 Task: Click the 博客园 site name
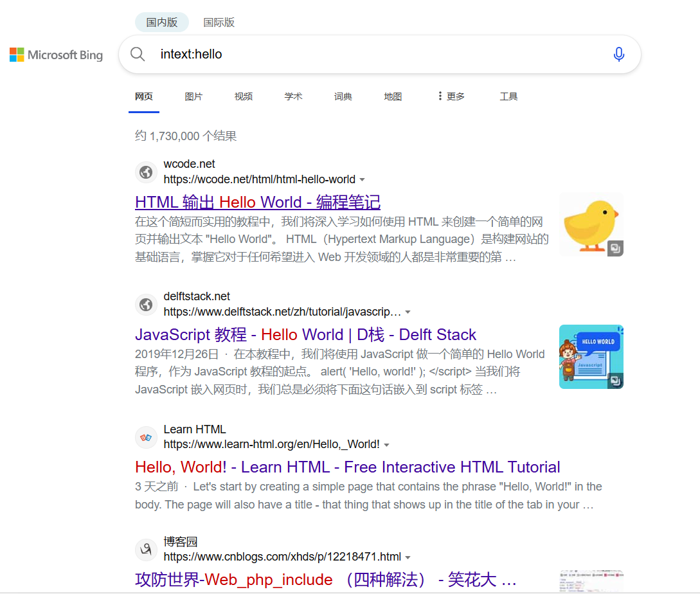181,542
